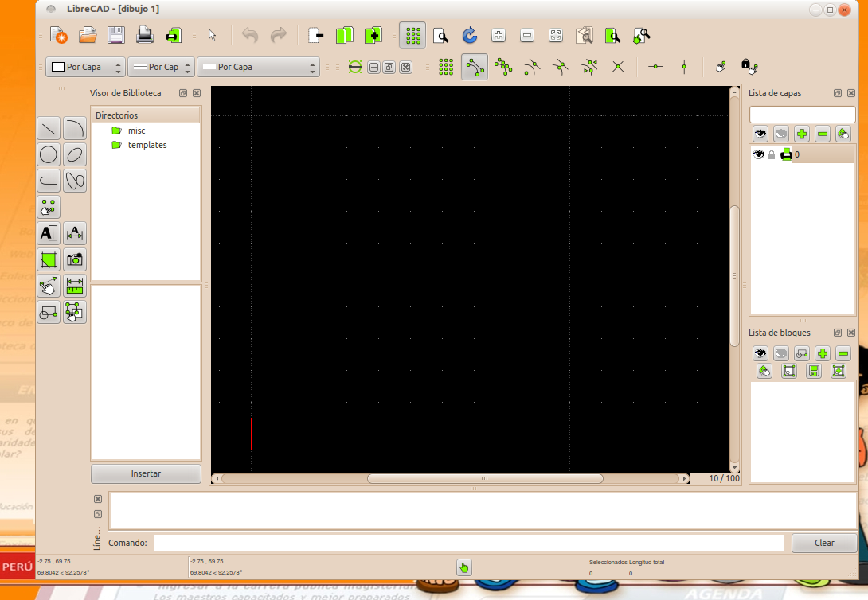
Task: Click the Paste icon in top toolbar
Action: coord(373,35)
